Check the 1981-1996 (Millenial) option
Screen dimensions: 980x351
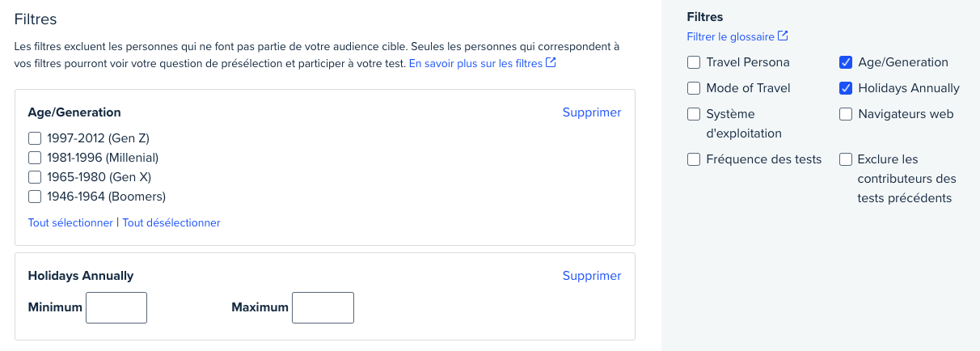pos(35,158)
